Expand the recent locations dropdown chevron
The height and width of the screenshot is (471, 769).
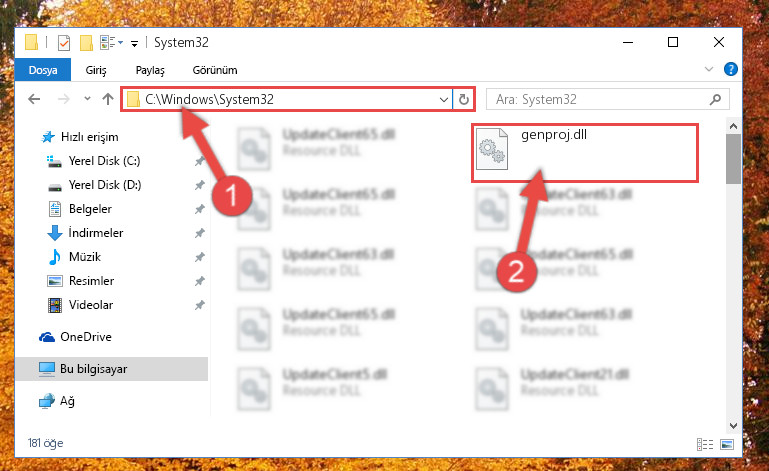pyautogui.click(x=87, y=99)
